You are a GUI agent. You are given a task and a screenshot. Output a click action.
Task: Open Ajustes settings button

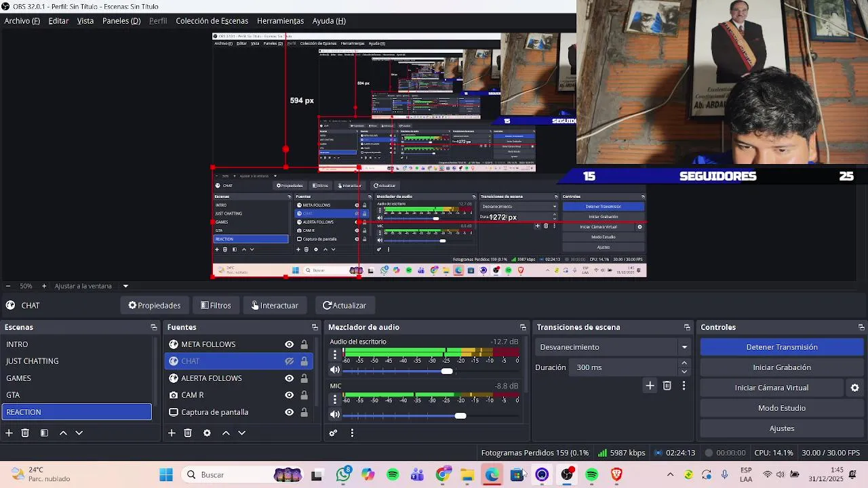782,428
